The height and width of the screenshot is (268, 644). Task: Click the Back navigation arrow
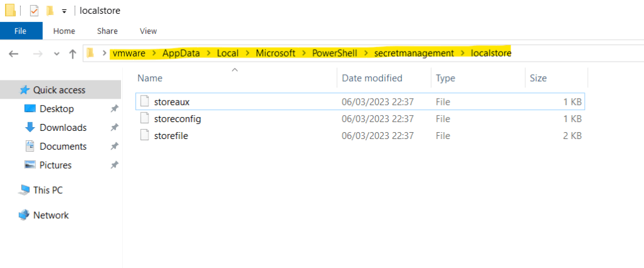pos(13,54)
